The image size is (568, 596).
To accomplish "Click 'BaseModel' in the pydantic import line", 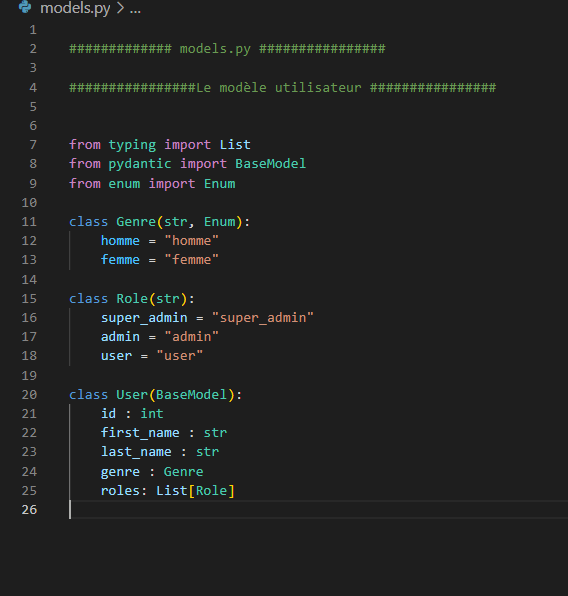I will click(270, 163).
